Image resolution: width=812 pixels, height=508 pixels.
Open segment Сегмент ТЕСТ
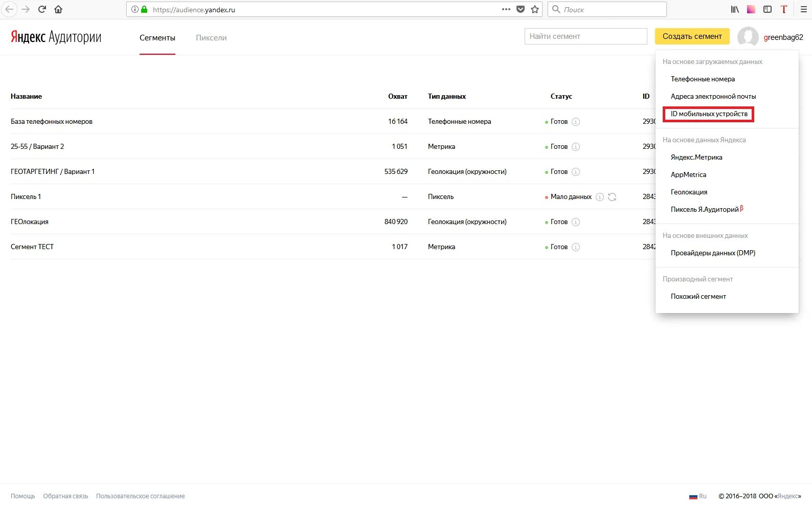[32, 247]
